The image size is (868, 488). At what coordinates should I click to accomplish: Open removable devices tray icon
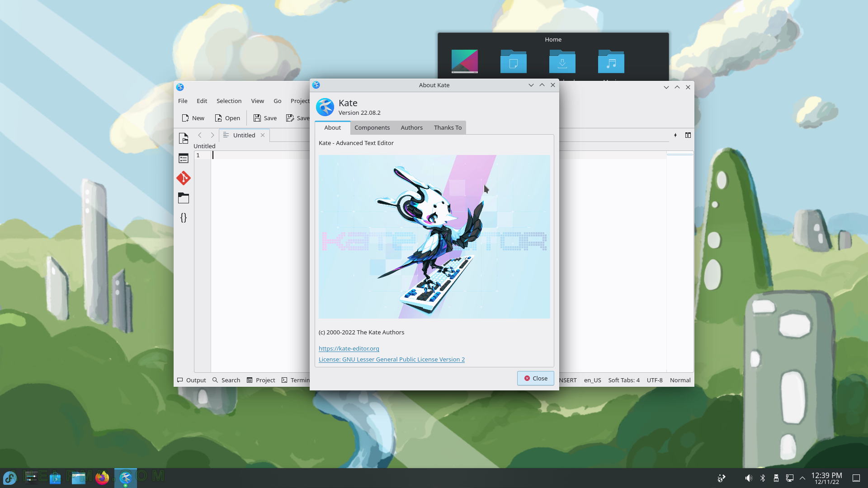coord(776,478)
